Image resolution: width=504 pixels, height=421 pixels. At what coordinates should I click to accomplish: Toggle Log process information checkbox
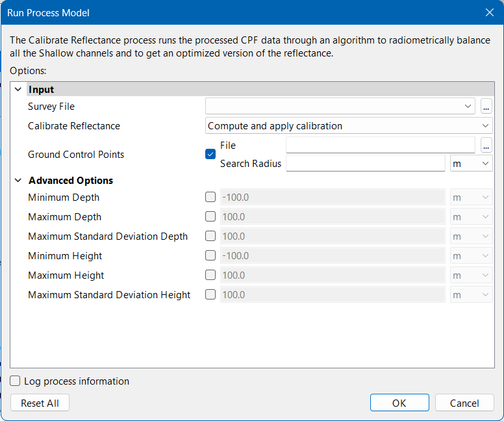tap(16, 381)
